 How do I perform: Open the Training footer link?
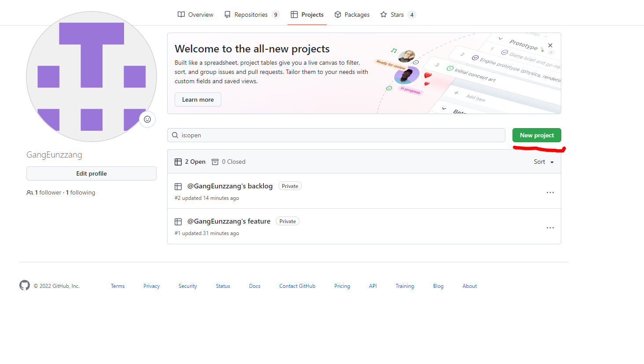tap(405, 286)
